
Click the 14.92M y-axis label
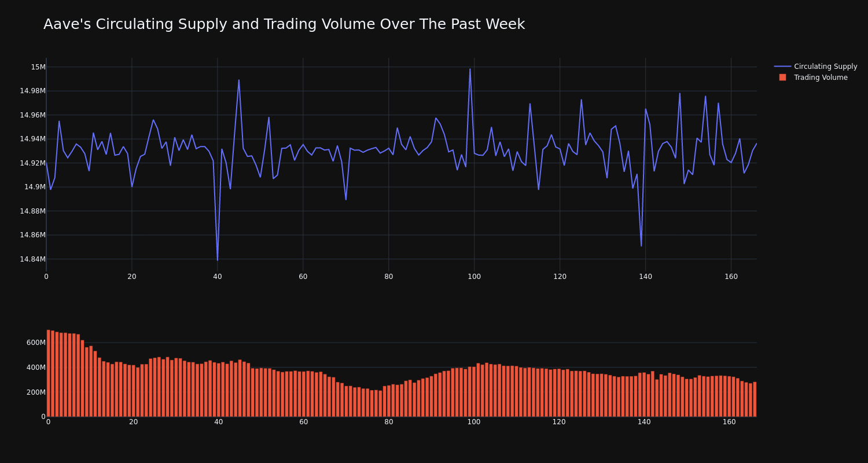32,163
